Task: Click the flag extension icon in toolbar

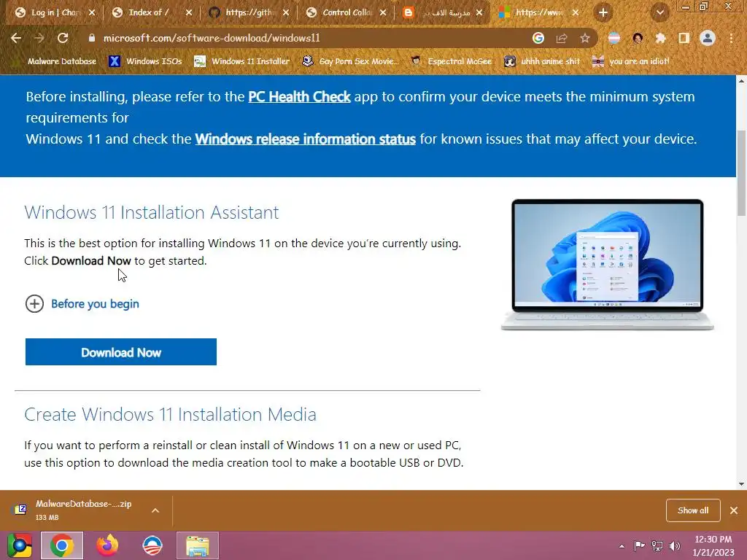Action: (x=614, y=38)
